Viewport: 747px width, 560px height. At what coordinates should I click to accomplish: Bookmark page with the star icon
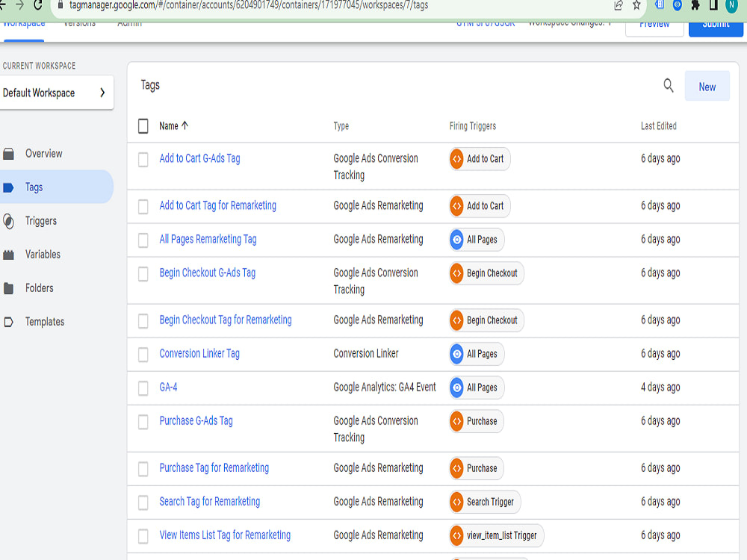(x=636, y=5)
